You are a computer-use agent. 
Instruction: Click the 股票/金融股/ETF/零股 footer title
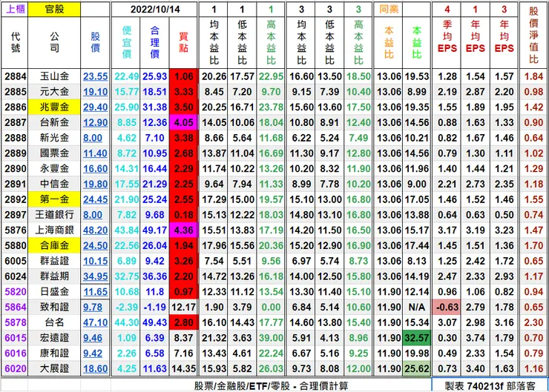[271, 386]
